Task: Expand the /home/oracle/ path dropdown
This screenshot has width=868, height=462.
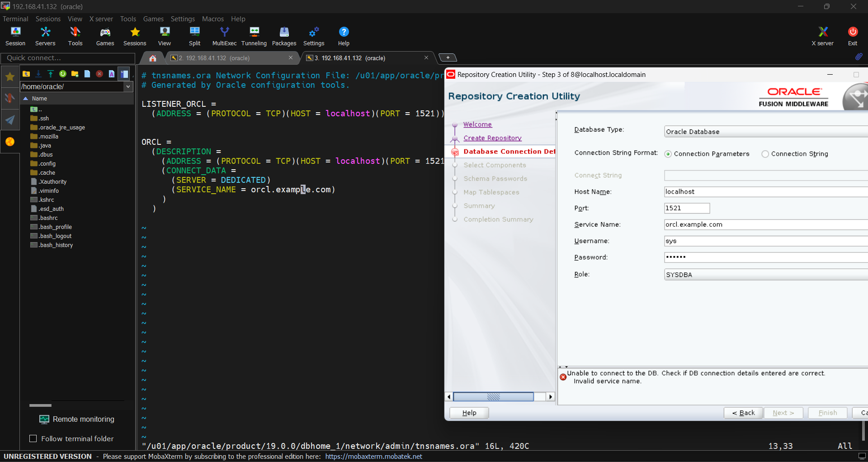Action: (x=128, y=86)
